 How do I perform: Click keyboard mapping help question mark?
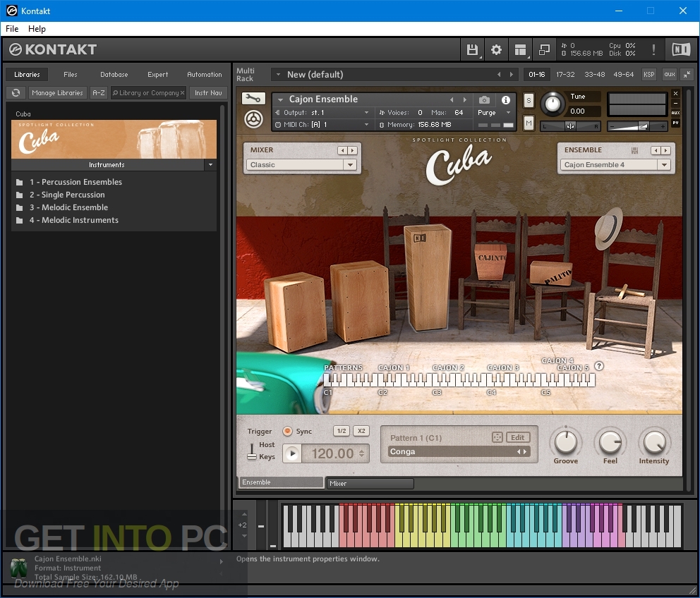click(599, 366)
